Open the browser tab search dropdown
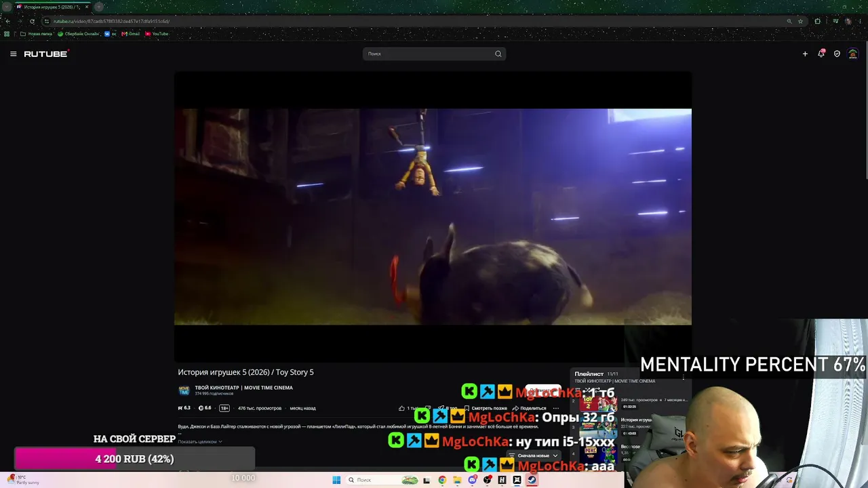The image size is (868, 488). click(6, 7)
